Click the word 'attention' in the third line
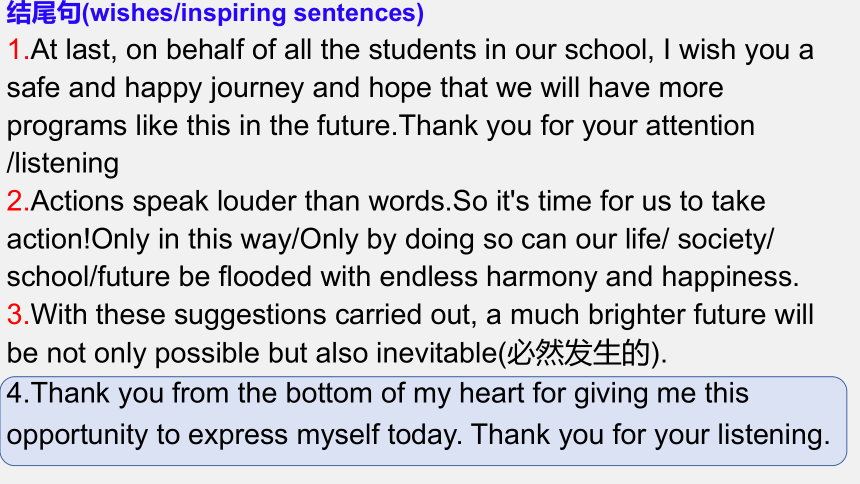The width and height of the screenshot is (860, 484). point(700,126)
